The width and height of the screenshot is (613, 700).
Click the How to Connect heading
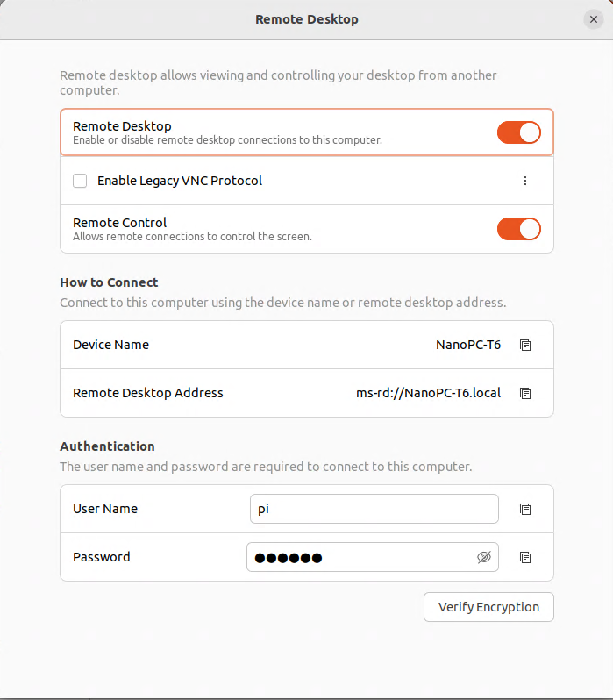click(109, 282)
